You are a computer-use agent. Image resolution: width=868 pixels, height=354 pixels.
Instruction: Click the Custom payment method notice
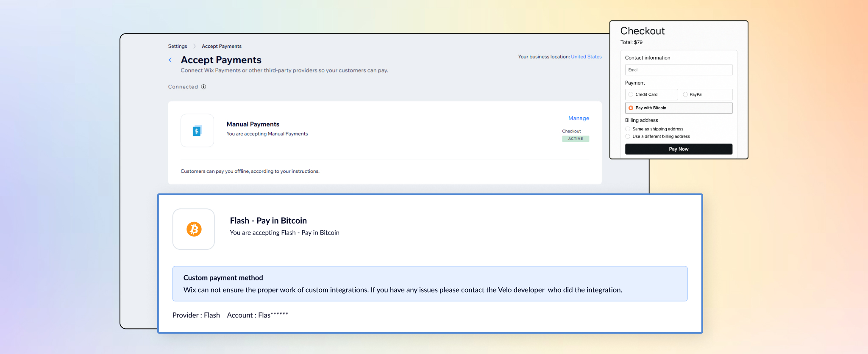click(x=430, y=284)
